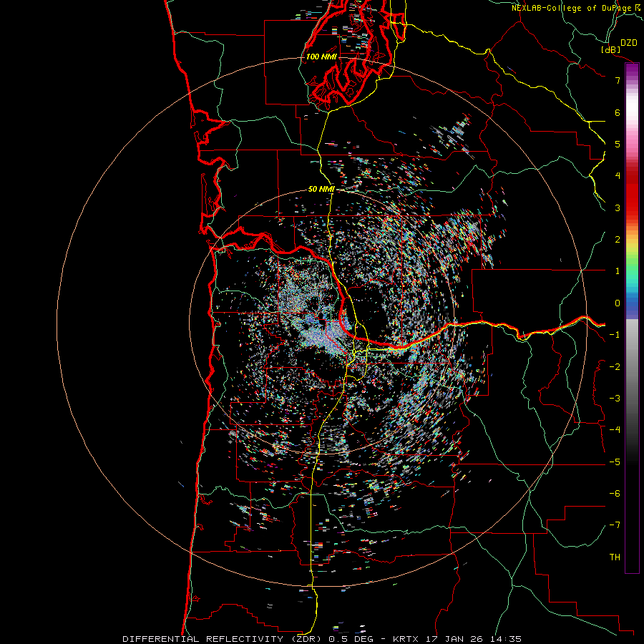The height and width of the screenshot is (644, 644).
Task: Click the 3 value on the color scale
Action: 618,208
